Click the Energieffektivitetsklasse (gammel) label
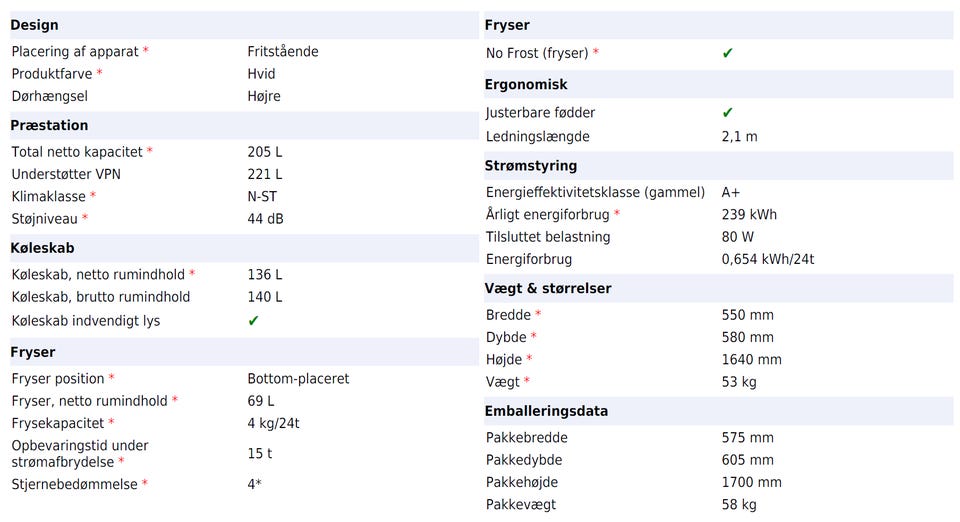Screen dimensions: 960x522 [x=595, y=192]
